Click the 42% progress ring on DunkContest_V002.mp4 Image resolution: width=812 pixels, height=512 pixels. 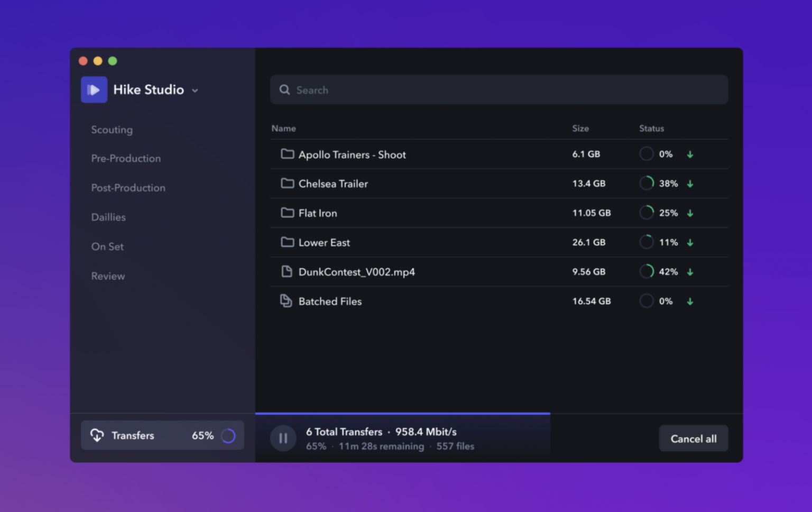pos(646,271)
